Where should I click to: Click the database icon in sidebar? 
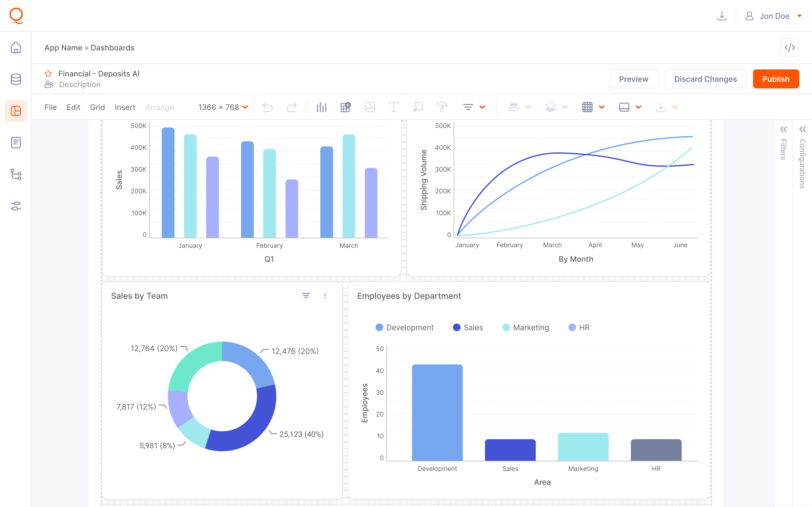(x=16, y=79)
